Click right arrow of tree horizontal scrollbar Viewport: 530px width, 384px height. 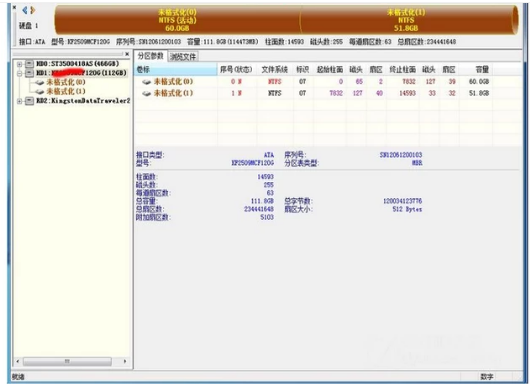pos(125,361)
